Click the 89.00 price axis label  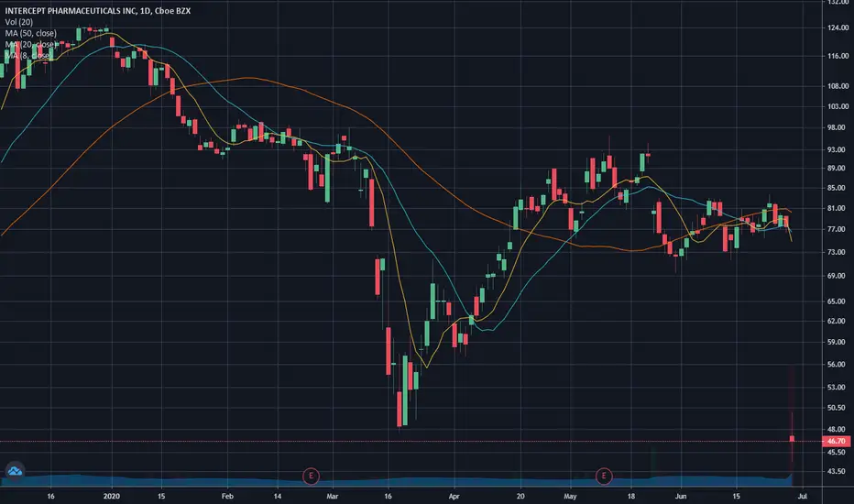(x=836, y=169)
